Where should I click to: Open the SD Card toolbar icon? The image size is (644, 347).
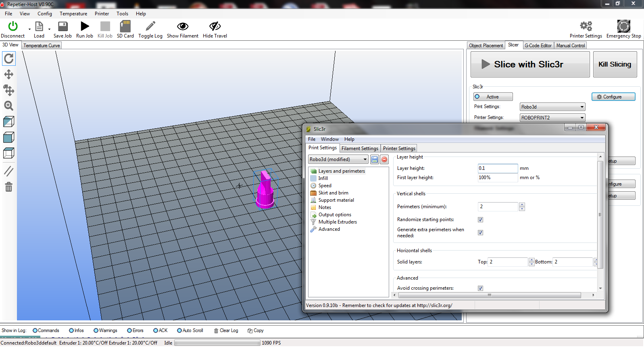coord(125,27)
